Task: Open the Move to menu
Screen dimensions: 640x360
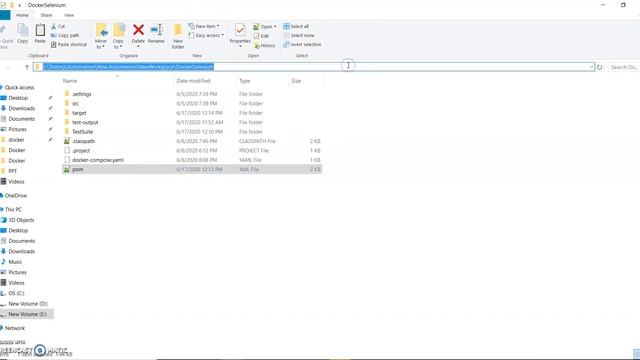Action: click(101, 36)
